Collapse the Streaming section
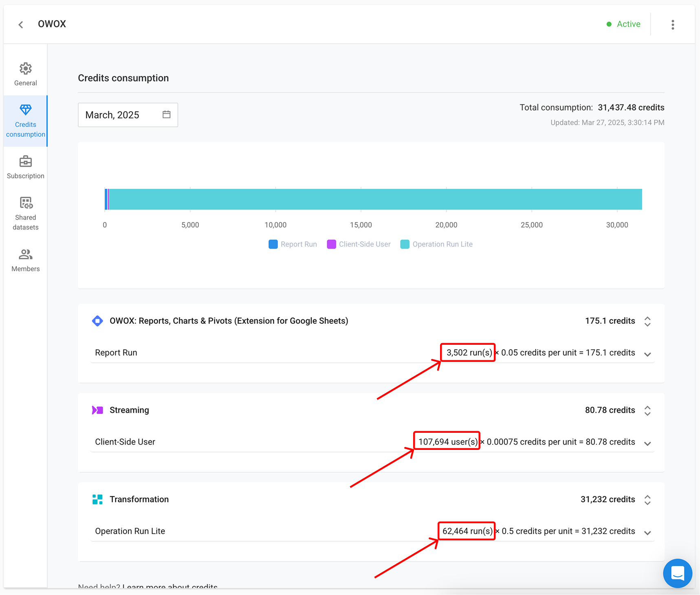Image resolution: width=700 pixels, height=595 pixels. point(647,410)
